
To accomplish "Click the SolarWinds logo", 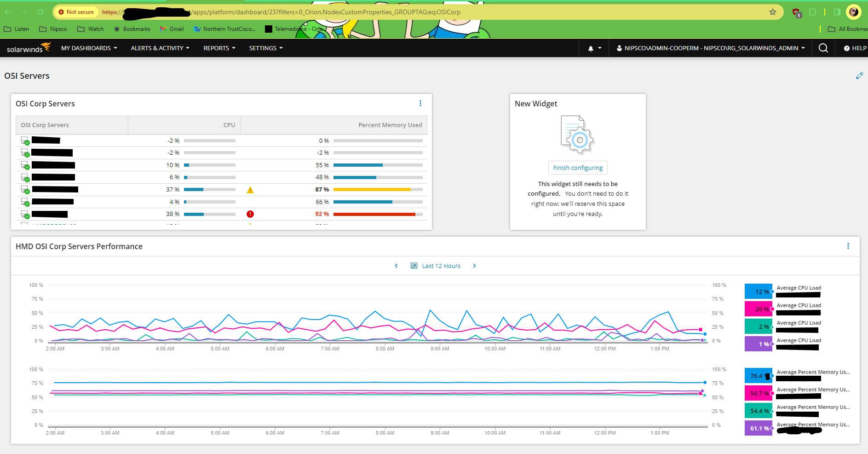I will click(29, 48).
